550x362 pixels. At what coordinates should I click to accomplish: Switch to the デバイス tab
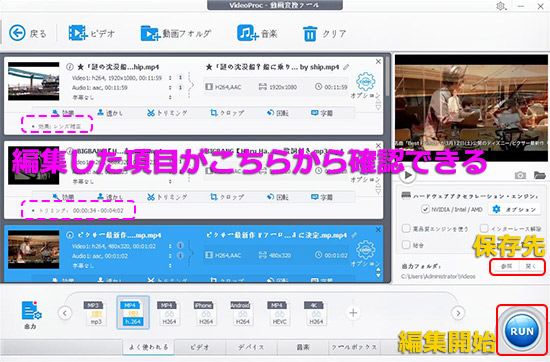[x=251, y=347]
